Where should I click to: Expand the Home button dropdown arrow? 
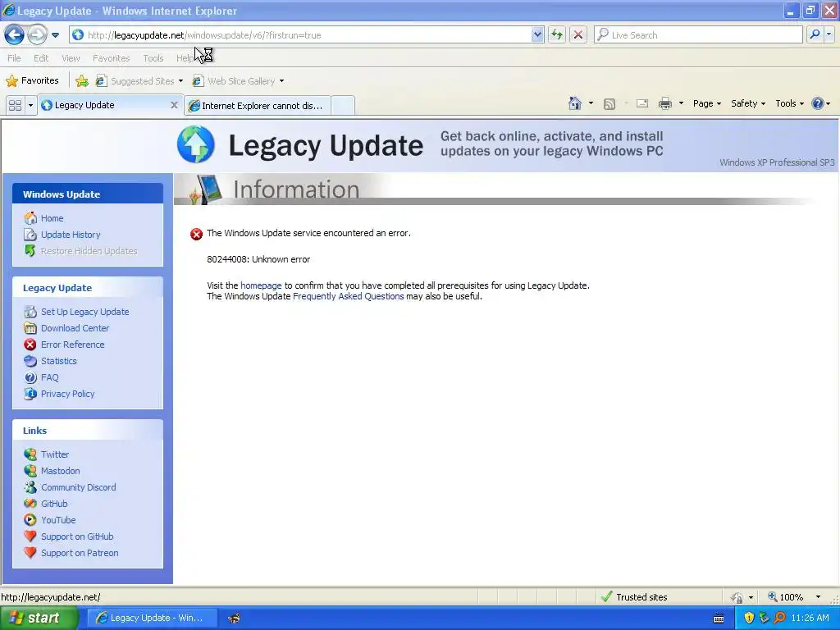tap(591, 103)
